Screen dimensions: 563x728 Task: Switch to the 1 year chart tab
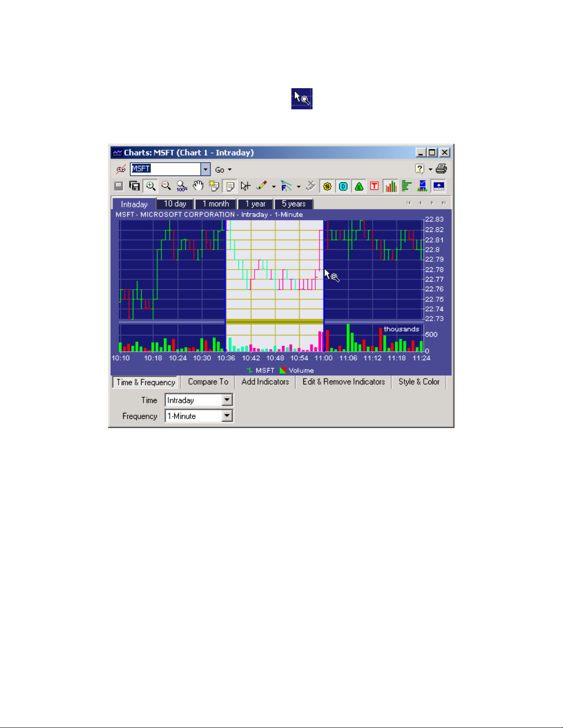[x=256, y=204]
